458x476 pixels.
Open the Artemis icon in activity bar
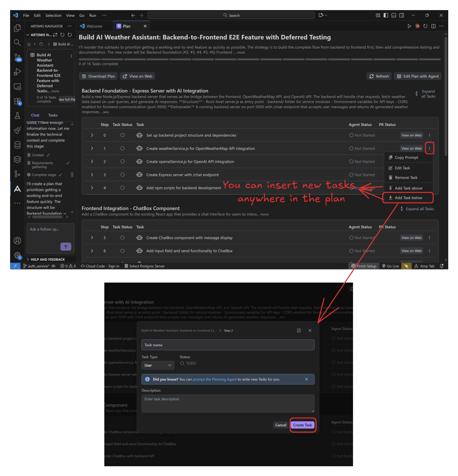point(17,189)
